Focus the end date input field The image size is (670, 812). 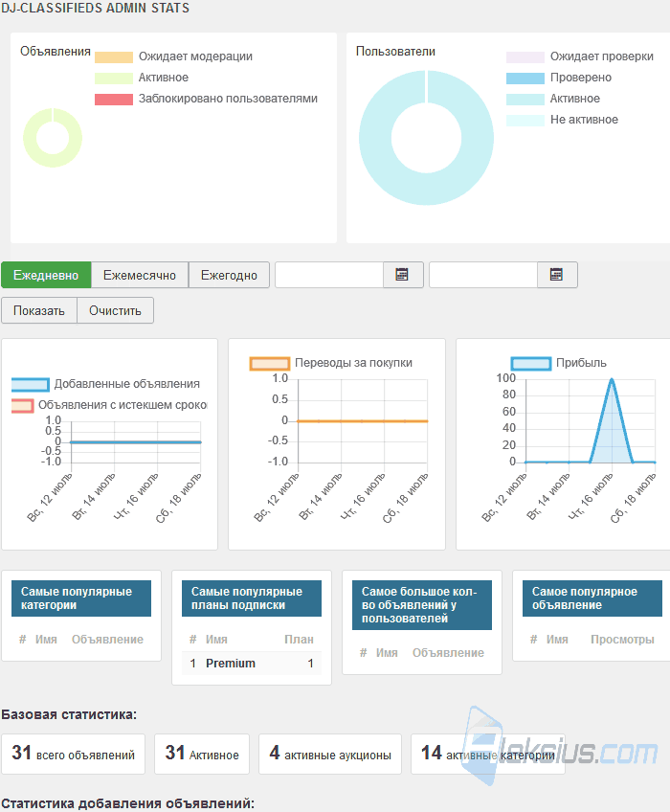tap(483, 275)
